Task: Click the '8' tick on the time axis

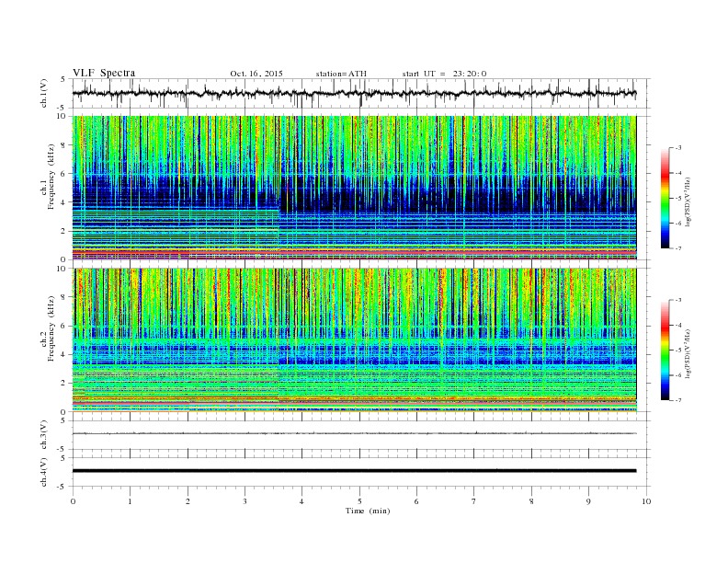Action: tap(531, 501)
